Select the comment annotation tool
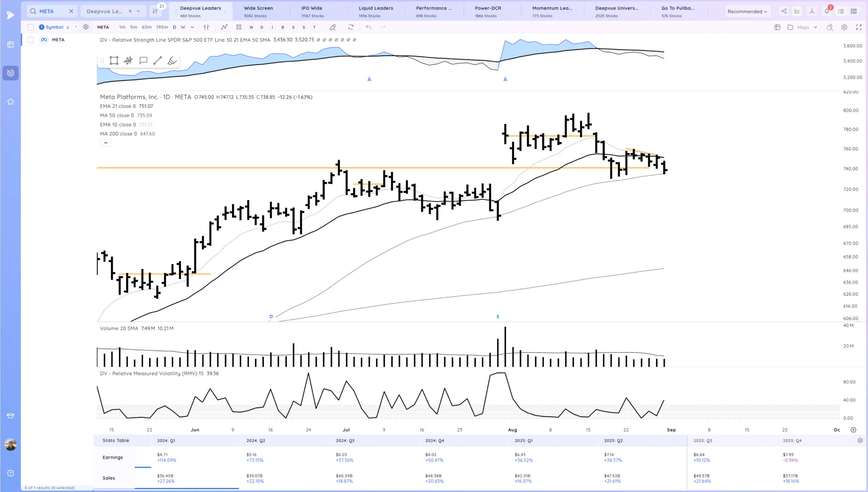Viewport: 868px width, 492px height. tap(143, 61)
